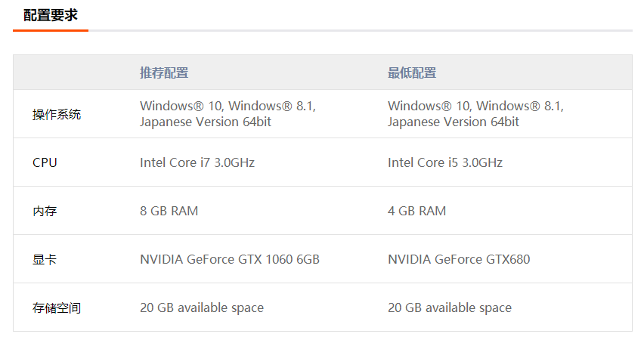Click the Intel Core i5 3.0GHz cell

(445, 162)
